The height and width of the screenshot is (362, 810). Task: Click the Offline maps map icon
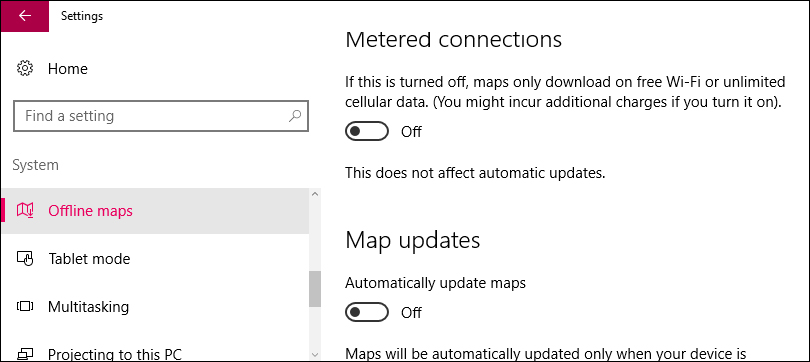pos(25,211)
